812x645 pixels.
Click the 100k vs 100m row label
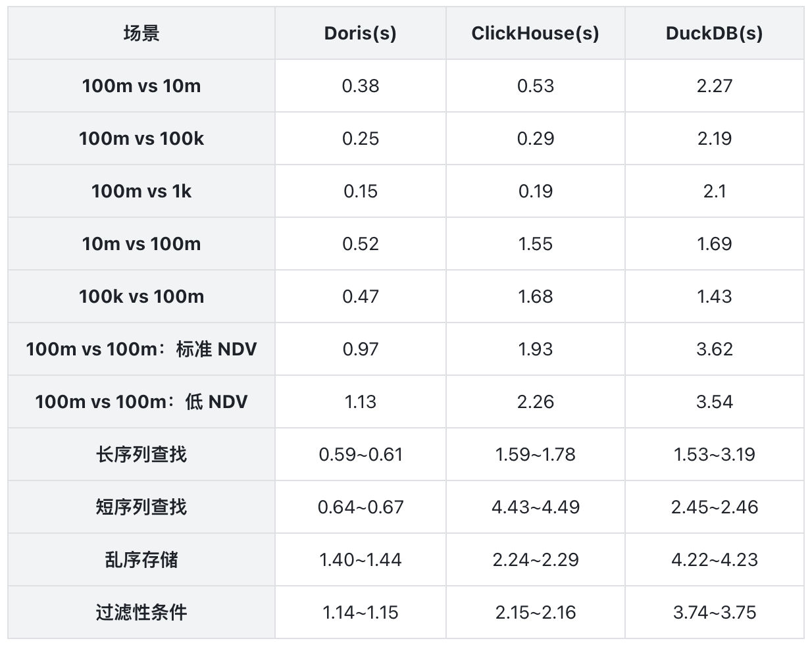141,296
